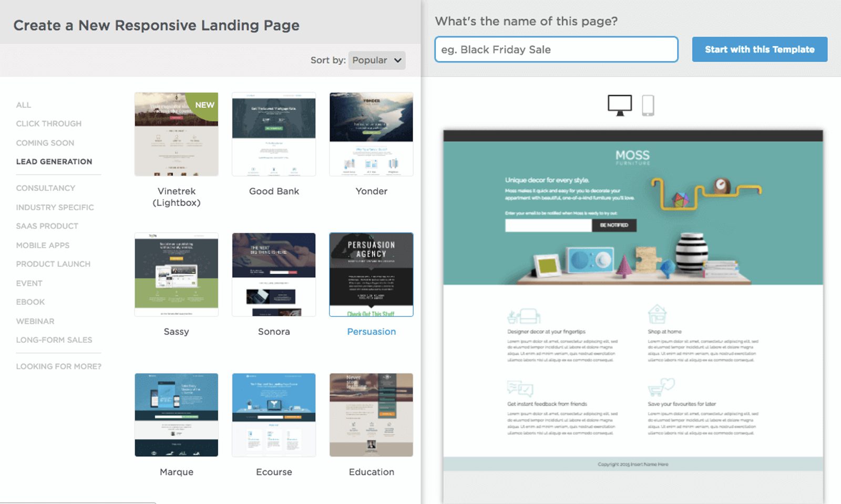View ALL template categories
Viewport: 841px width, 504px height.
pyautogui.click(x=23, y=105)
